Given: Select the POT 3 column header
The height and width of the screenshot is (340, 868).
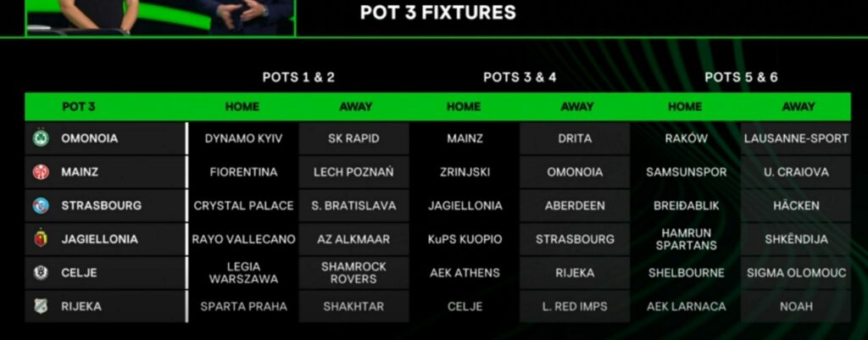Looking at the screenshot, I should (79, 107).
